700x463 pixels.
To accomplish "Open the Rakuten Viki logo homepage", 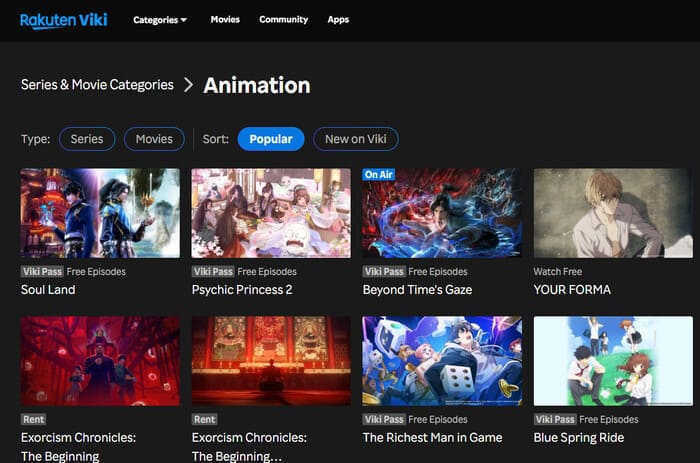I will pyautogui.click(x=63, y=21).
